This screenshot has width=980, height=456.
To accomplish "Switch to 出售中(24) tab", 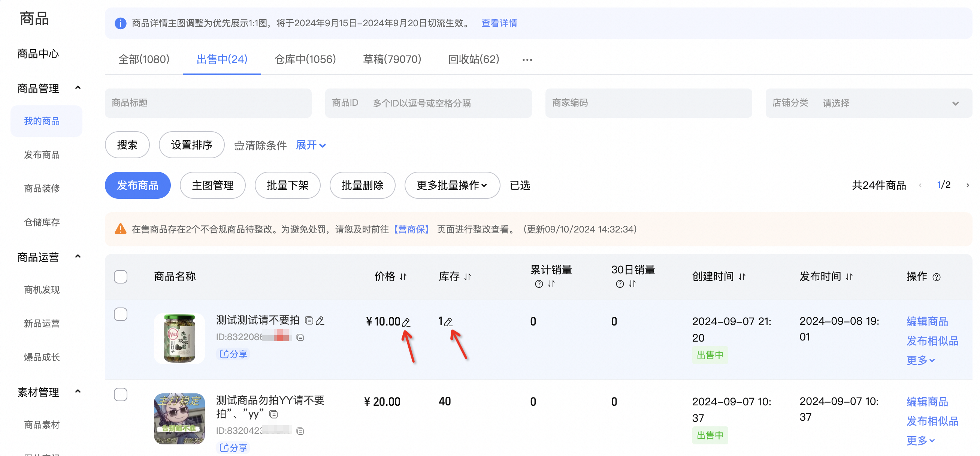I will pos(222,59).
